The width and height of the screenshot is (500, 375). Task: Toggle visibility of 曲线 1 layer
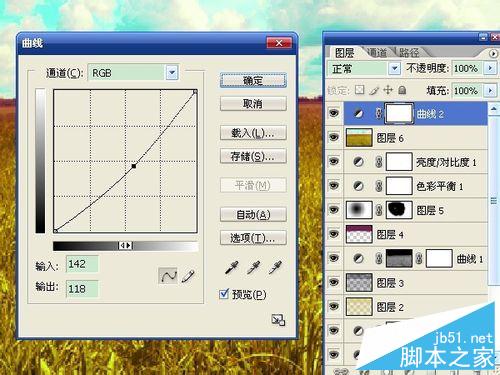point(334,258)
